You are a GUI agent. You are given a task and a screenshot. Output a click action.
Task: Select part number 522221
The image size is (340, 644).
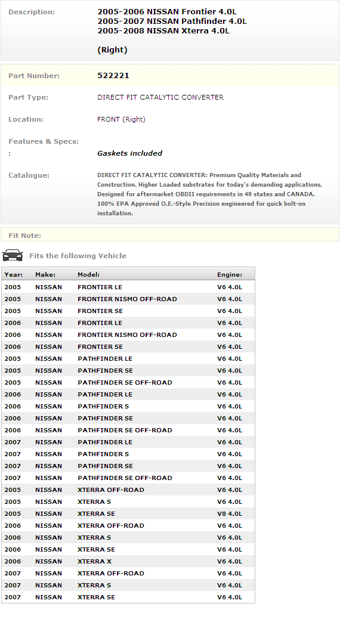click(113, 76)
